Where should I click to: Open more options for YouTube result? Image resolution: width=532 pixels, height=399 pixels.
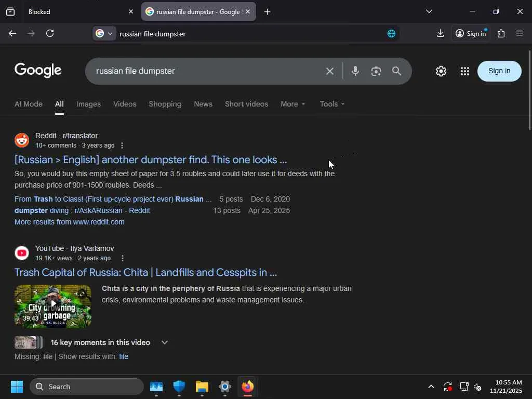[123, 258]
